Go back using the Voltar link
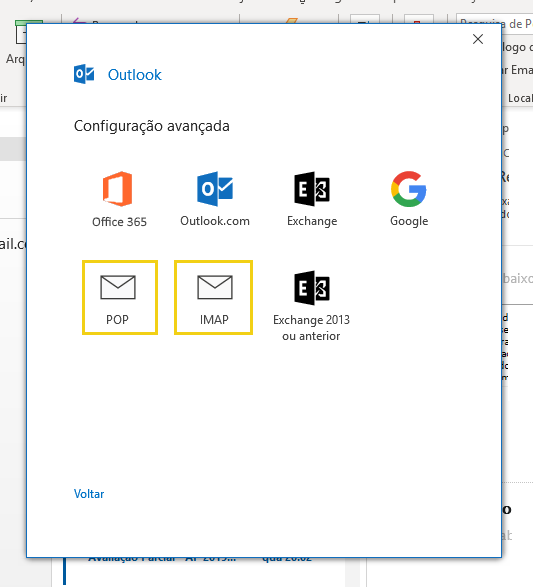Image resolution: width=533 pixels, height=587 pixels. pos(89,494)
